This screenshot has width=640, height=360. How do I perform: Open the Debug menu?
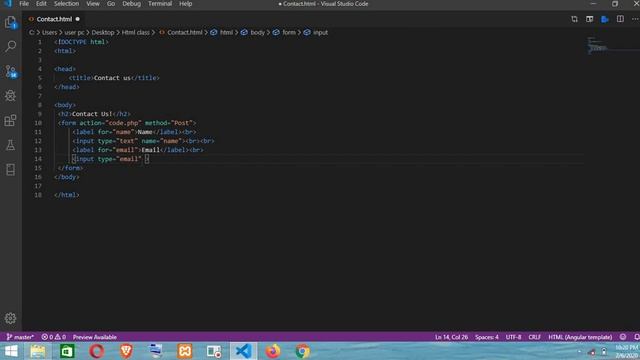click(131, 4)
